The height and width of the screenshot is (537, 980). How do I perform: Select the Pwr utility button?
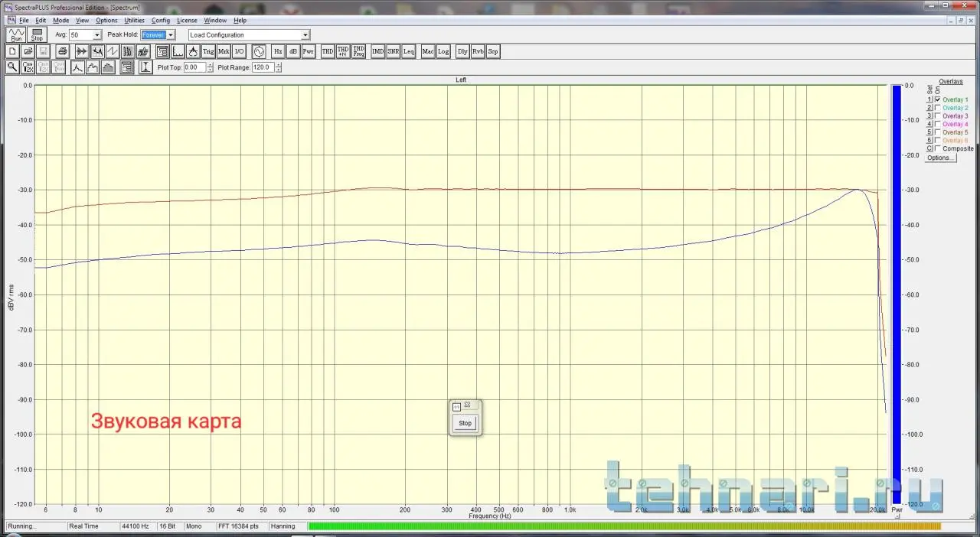pos(309,51)
